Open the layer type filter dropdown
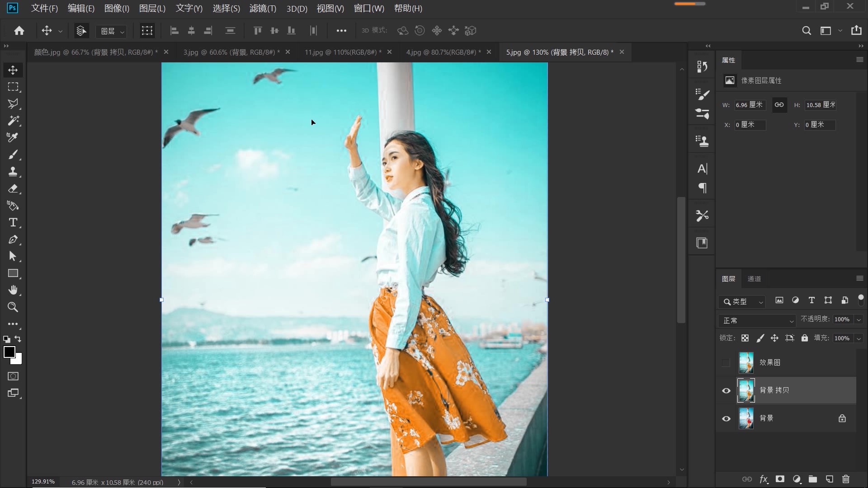The width and height of the screenshot is (868, 488). click(x=743, y=302)
